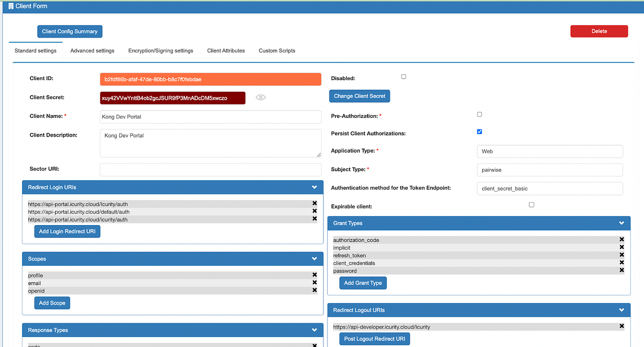Remove the authorization_code grant type
This screenshot has height=347, width=644.
[621, 239]
